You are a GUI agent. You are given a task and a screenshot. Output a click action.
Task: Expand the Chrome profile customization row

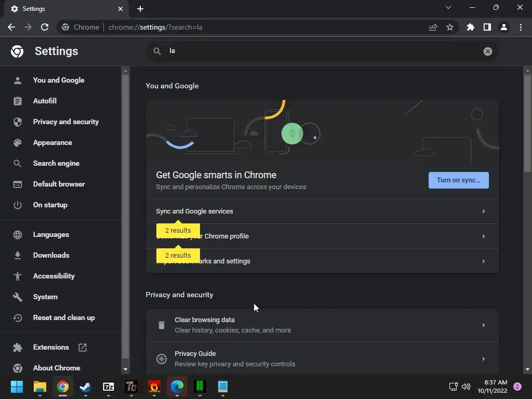tap(322, 236)
